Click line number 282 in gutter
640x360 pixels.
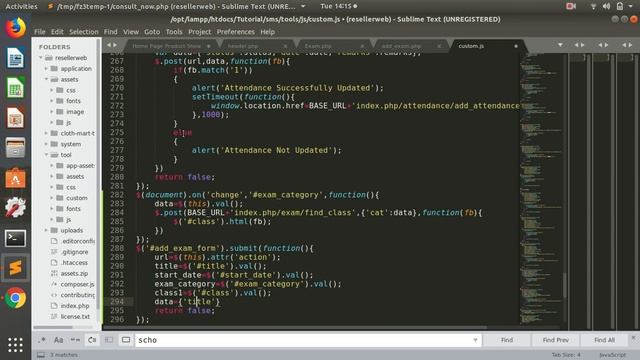117,195
